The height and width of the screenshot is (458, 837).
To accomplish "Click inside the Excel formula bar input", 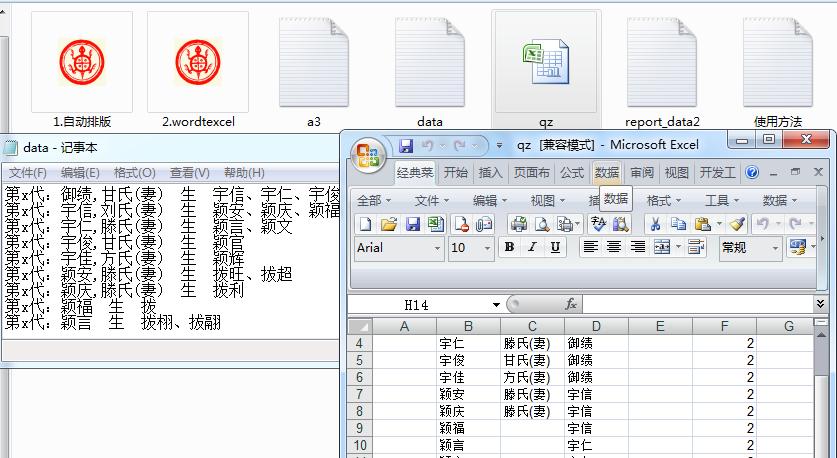I will click(x=697, y=304).
